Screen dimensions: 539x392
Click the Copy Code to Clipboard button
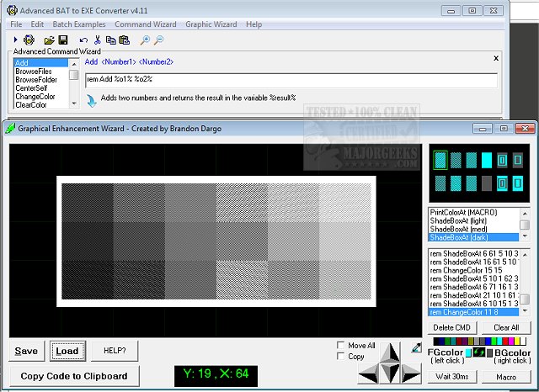(x=74, y=376)
